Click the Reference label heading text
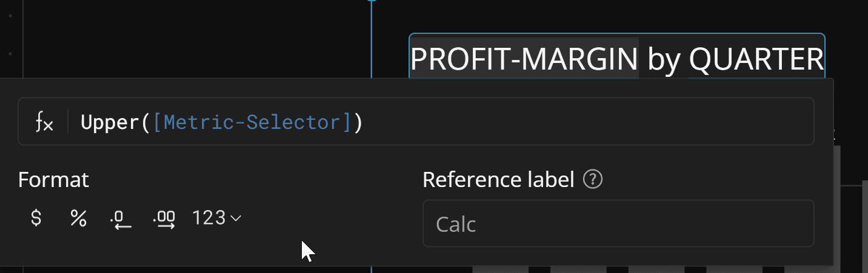 click(498, 180)
